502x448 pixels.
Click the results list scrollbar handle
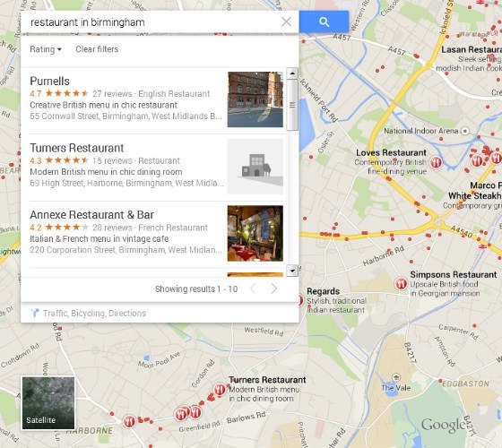292,105
